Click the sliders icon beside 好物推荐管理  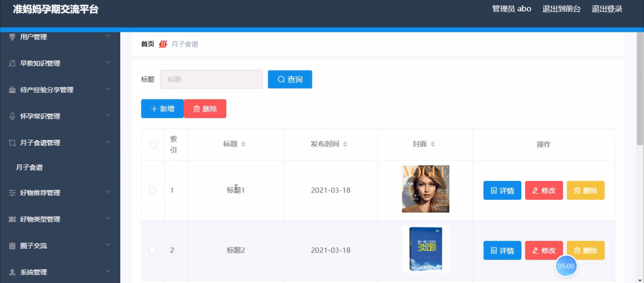[12, 193]
